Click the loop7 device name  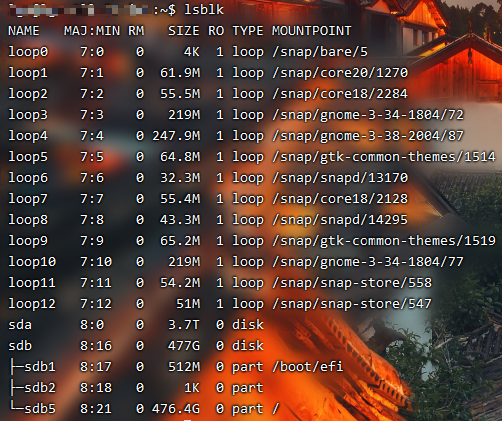pos(28,199)
